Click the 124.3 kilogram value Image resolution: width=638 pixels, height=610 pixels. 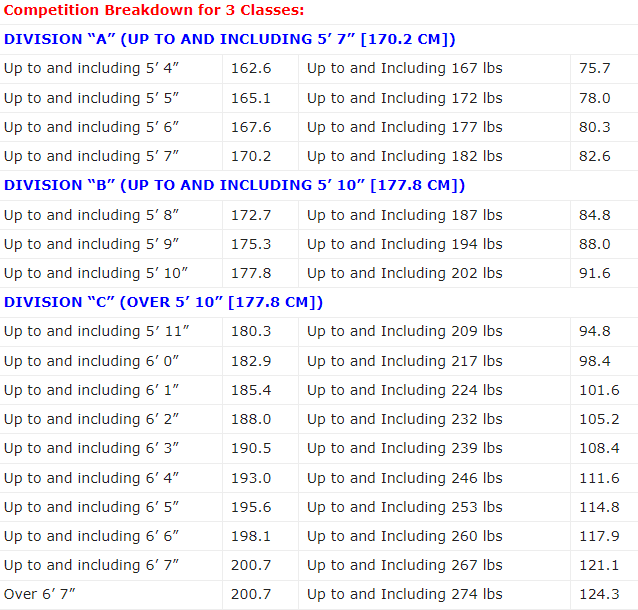point(599,594)
